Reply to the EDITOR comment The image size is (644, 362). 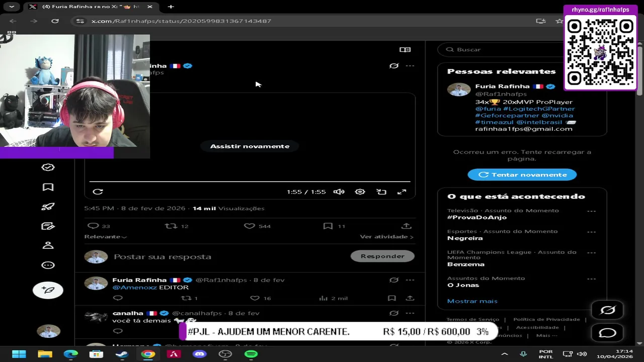(118, 298)
